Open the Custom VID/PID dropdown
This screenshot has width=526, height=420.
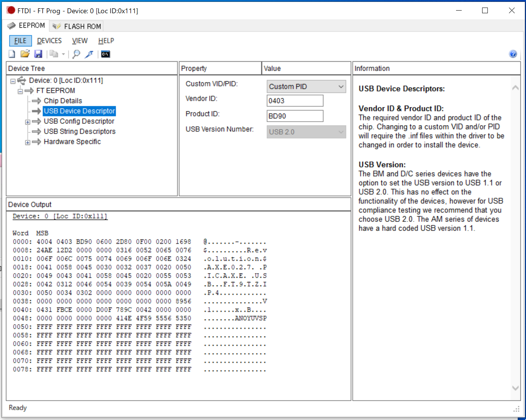tap(306, 87)
